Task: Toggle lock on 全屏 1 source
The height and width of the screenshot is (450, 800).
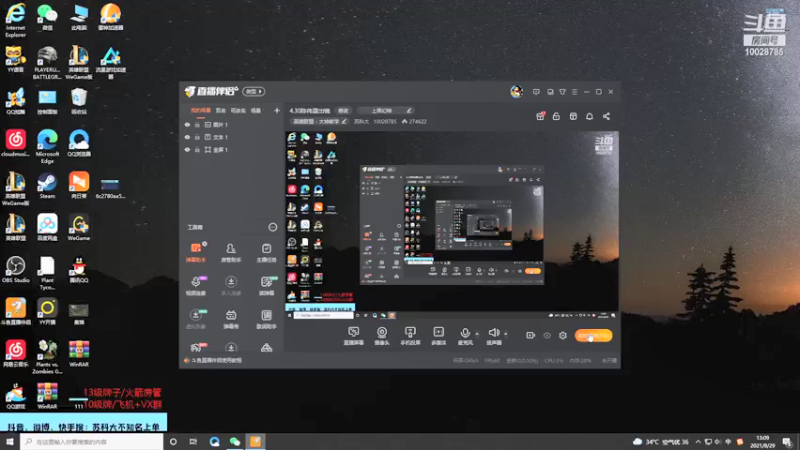Action: click(197, 150)
